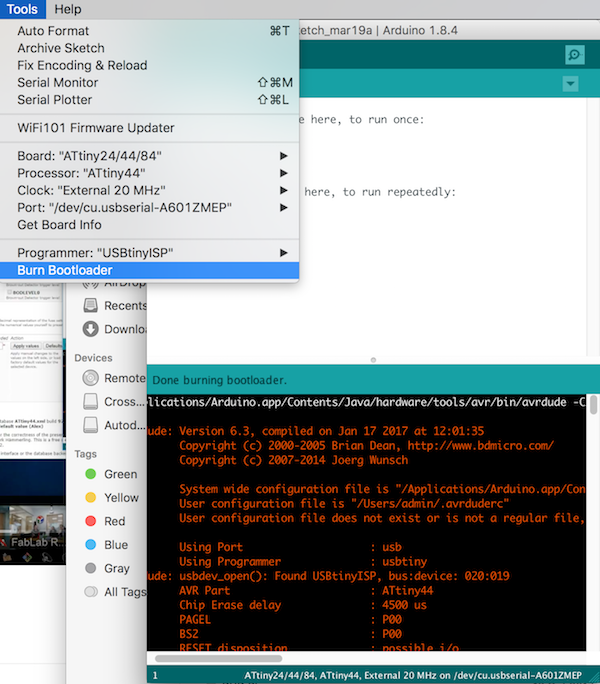Click the editor/console divider handle dot
This screenshot has width=600, height=684.
tap(373, 360)
